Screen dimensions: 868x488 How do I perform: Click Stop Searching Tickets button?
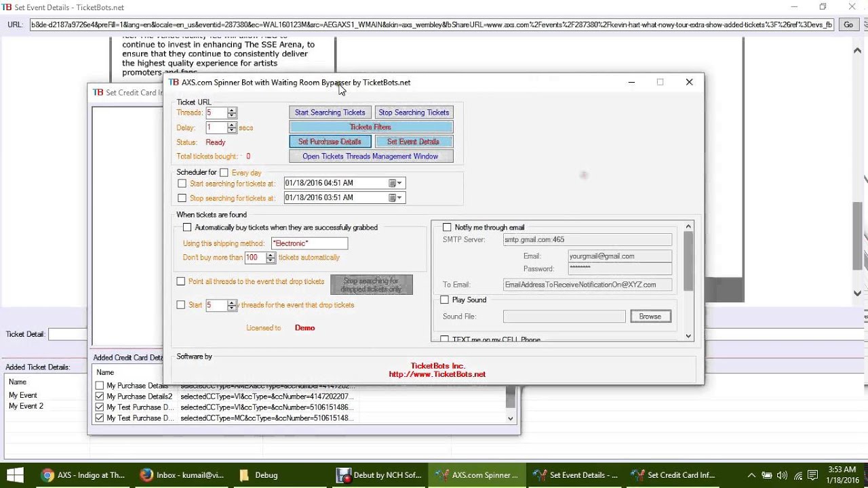pos(414,113)
